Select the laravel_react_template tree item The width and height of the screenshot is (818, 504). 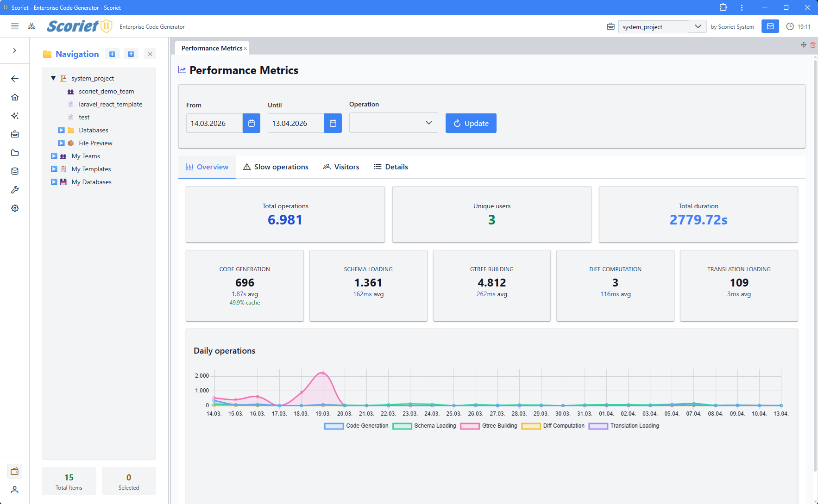[111, 104]
